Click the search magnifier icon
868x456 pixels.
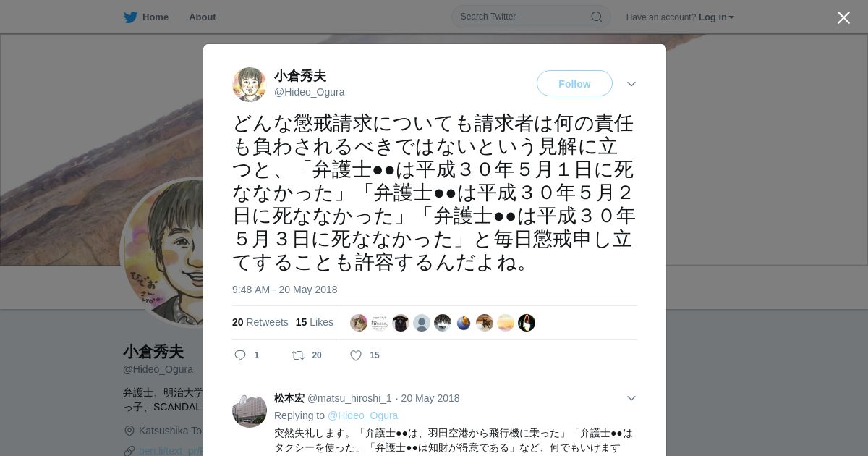click(x=597, y=17)
